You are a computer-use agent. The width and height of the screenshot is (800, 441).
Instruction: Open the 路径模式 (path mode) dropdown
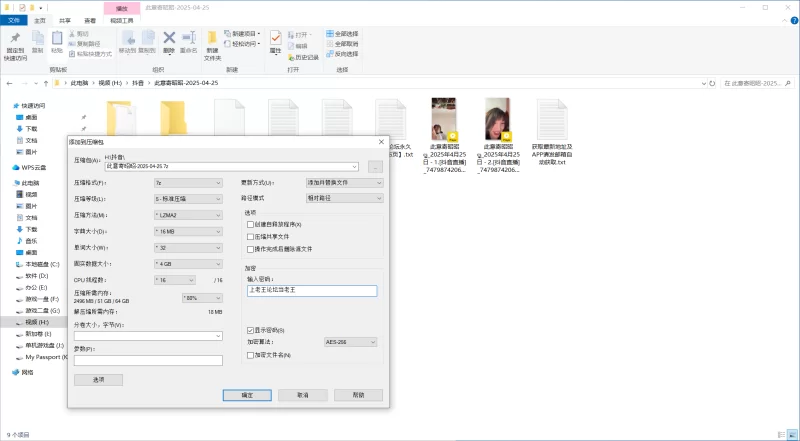click(344, 199)
